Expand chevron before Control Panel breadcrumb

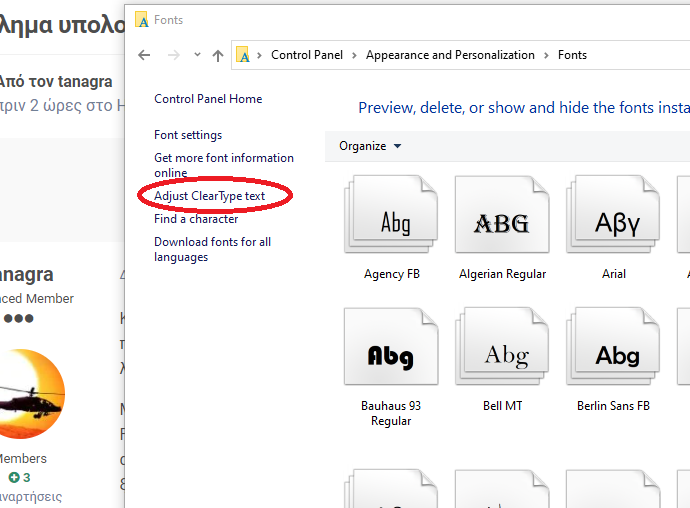click(x=260, y=55)
